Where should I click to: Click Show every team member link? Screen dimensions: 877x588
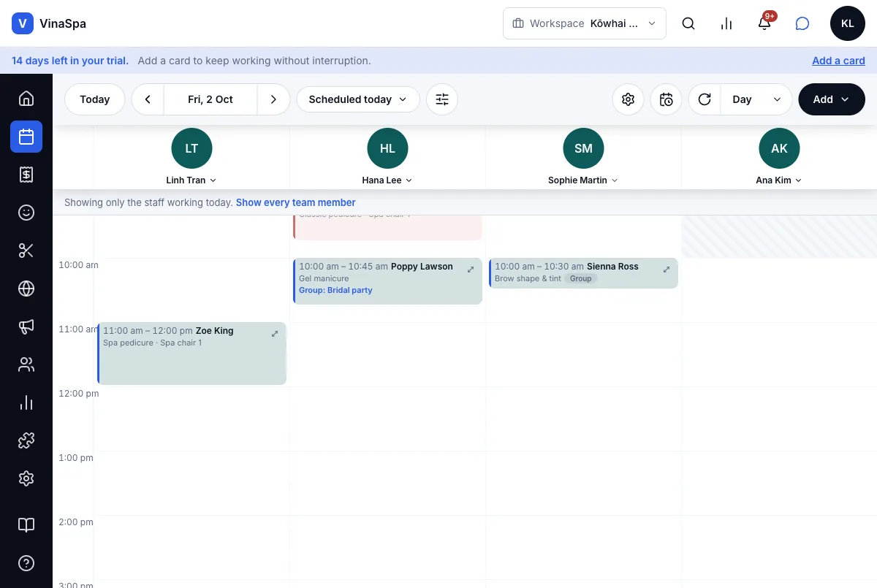tap(296, 202)
